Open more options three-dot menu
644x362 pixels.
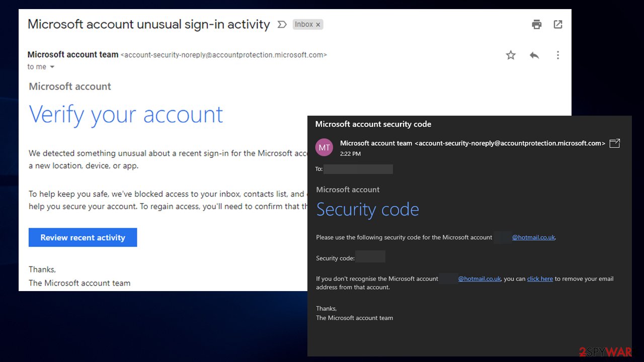click(557, 55)
